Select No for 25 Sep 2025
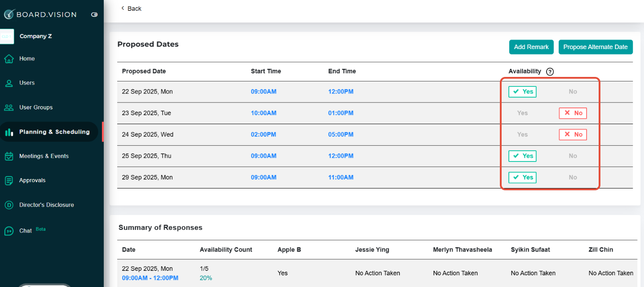Image resolution: width=644 pixels, height=287 pixels. coord(573,156)
